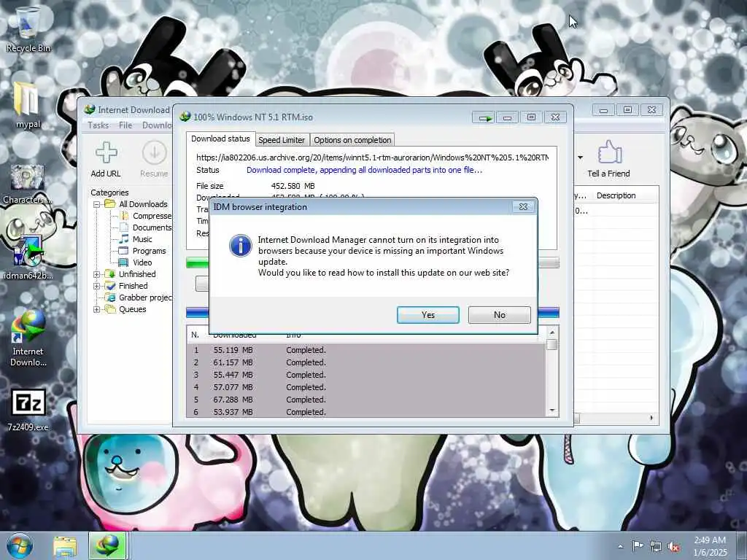Click the IDM taskbar button
The height and width of the screenshot is (560, 747).
tap(107, 545)
